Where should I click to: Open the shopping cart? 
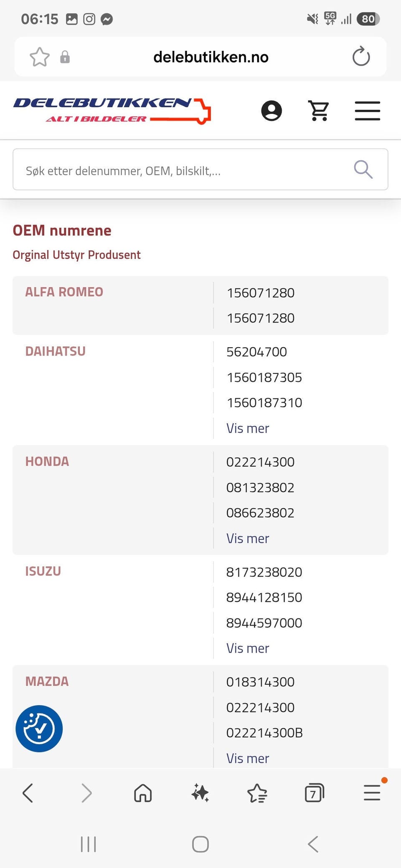click(x=319, y=111)
